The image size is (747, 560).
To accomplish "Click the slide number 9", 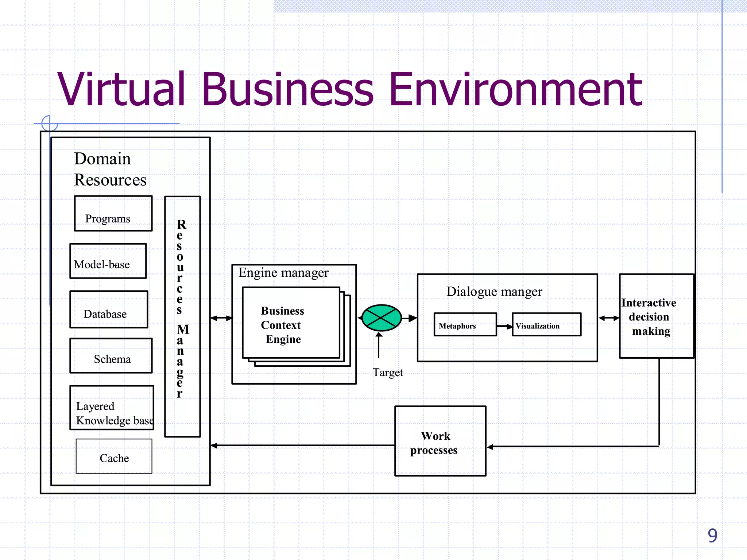I will (x=712, y=536).
